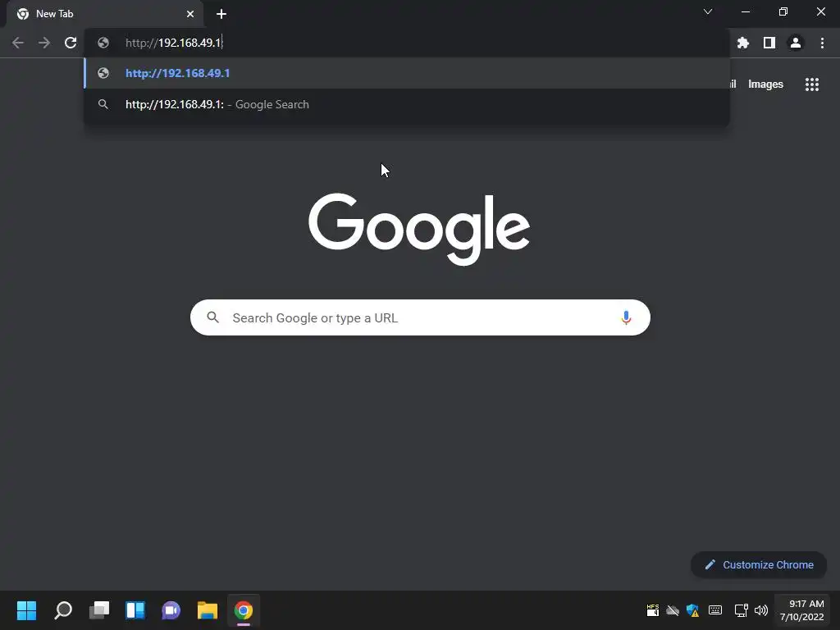The width and height of the screenshot is (840, 630).
Task: Open the Teams Chat taskbar icon
Action: coord(171,610)
